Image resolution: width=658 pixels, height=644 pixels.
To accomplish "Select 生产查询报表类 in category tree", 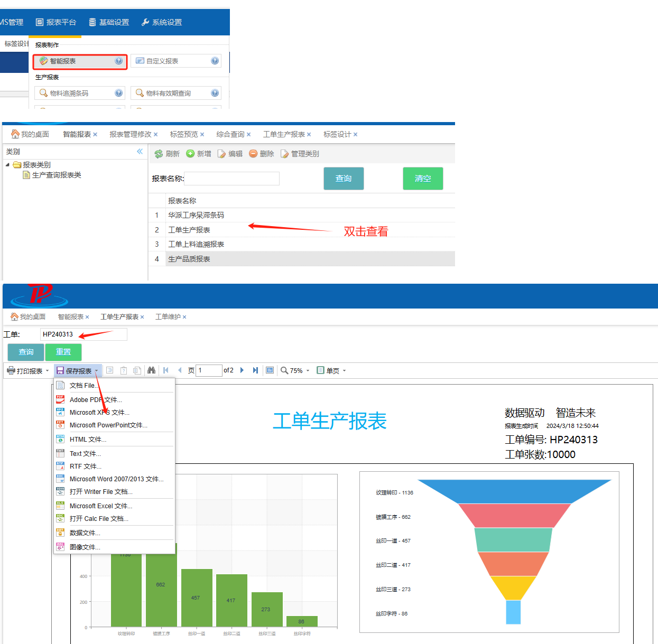I will (x=56, y=175).
